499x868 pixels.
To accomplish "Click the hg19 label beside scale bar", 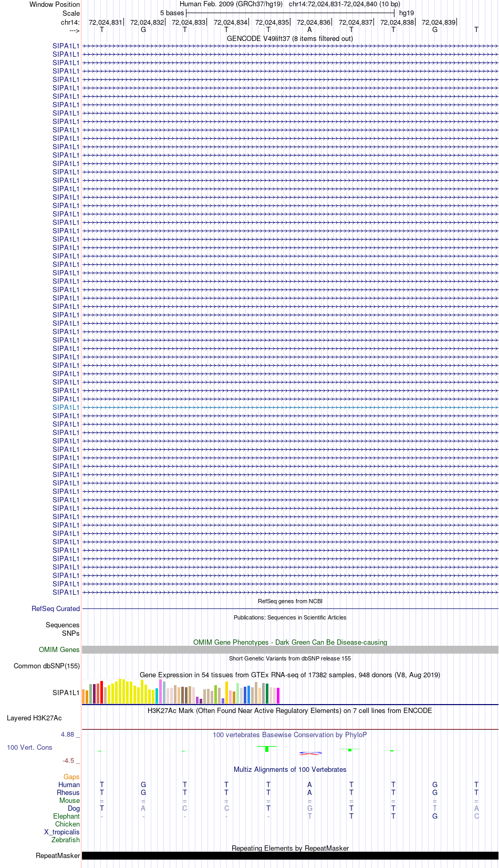I will tap(407, 13).
